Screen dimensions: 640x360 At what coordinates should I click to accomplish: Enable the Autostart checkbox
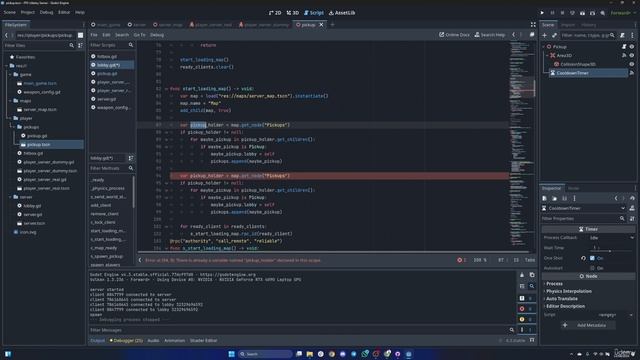pos(592,268)
